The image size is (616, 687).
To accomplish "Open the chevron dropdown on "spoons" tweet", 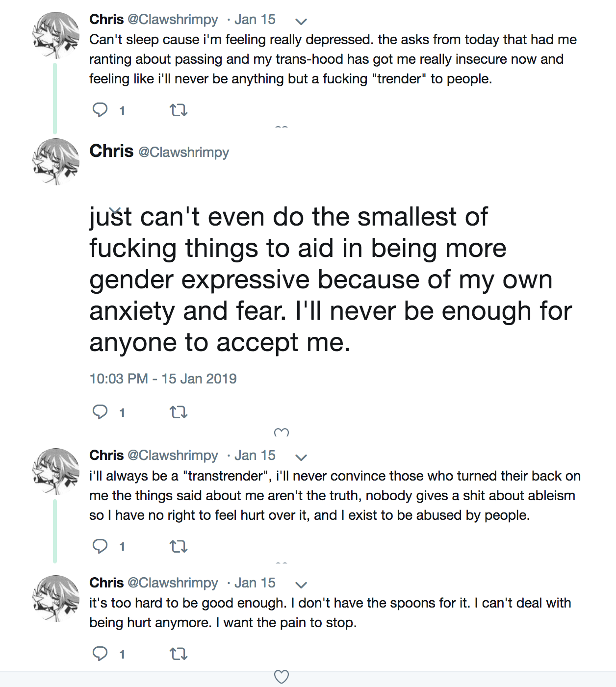I will (301, 585).
